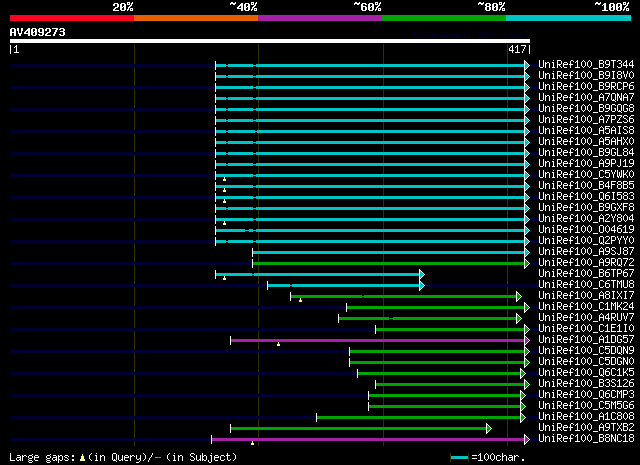Click the purple ~60% identity legend segment
This screenshot has width=640, height=465.
[x=320, y=18]
